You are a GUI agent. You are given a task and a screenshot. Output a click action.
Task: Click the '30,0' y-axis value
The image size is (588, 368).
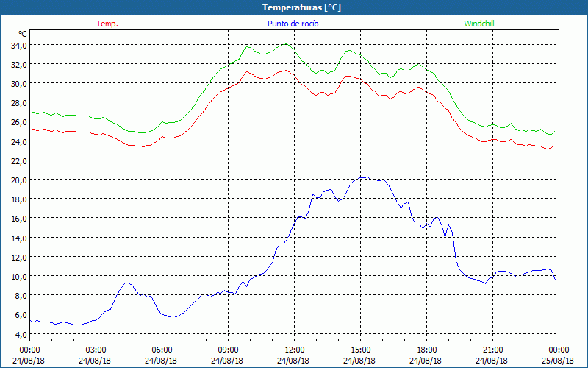[19, 84]
